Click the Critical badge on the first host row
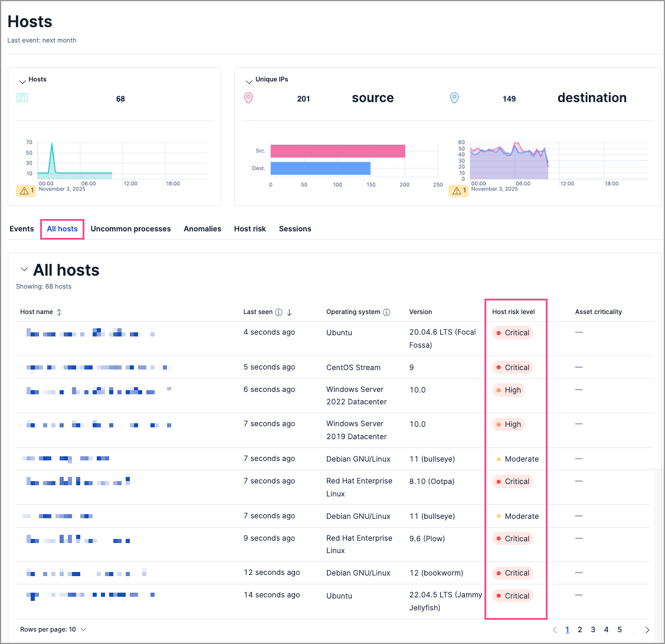665x644 pixels. [513, 332]
